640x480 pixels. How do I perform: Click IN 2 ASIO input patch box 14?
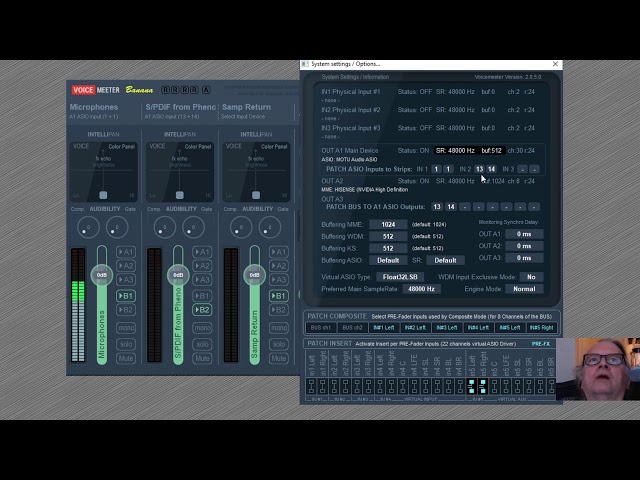491,169
